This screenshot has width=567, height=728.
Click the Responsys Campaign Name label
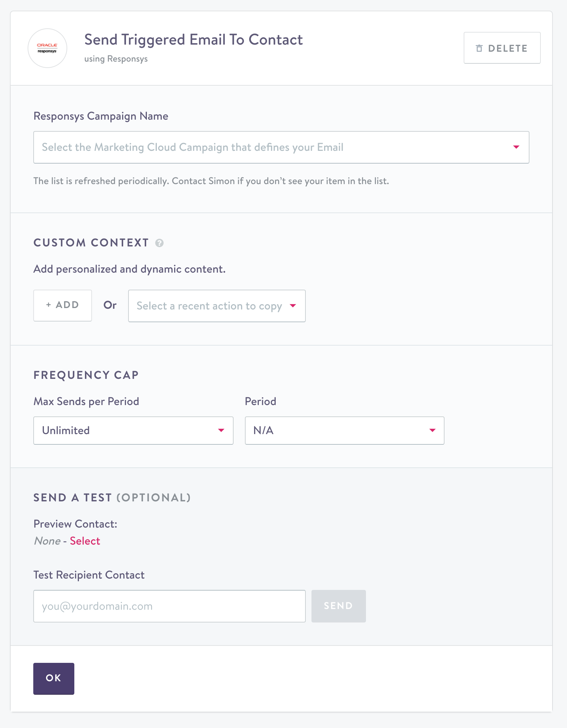(101, 116)
